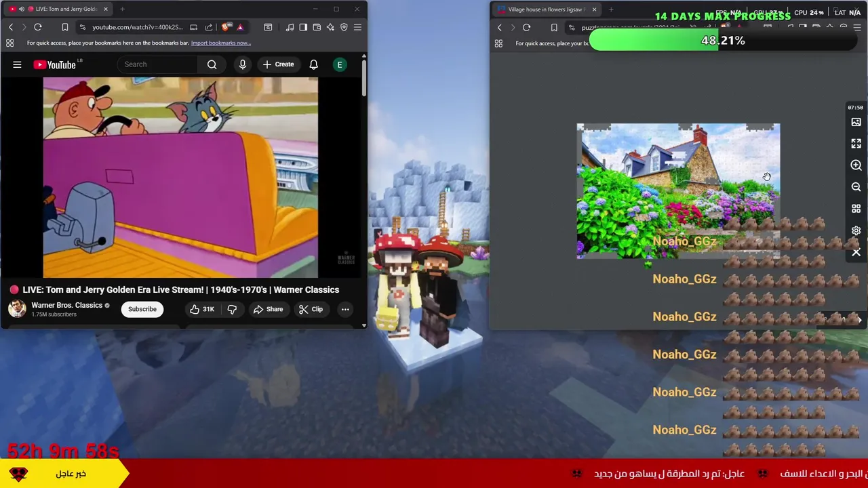Open Leo AI sparkle icon in YouTube window
Image resolution: width=868 pixels, height=488 pixels.
pyautogui.click(x=330, y=27)
